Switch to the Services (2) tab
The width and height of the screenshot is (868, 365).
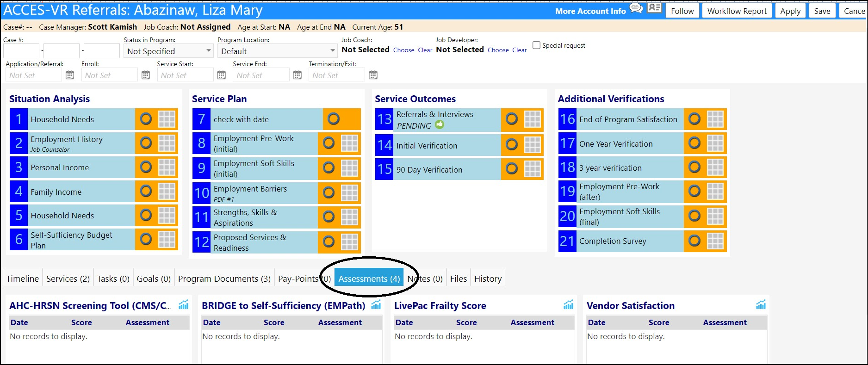[x=68, y=278]
